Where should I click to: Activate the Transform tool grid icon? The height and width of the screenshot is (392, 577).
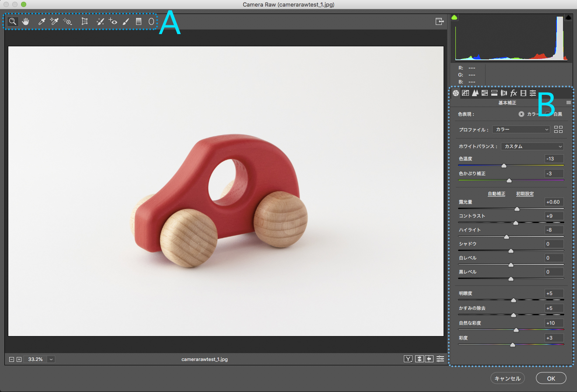[x=85, y=21]
